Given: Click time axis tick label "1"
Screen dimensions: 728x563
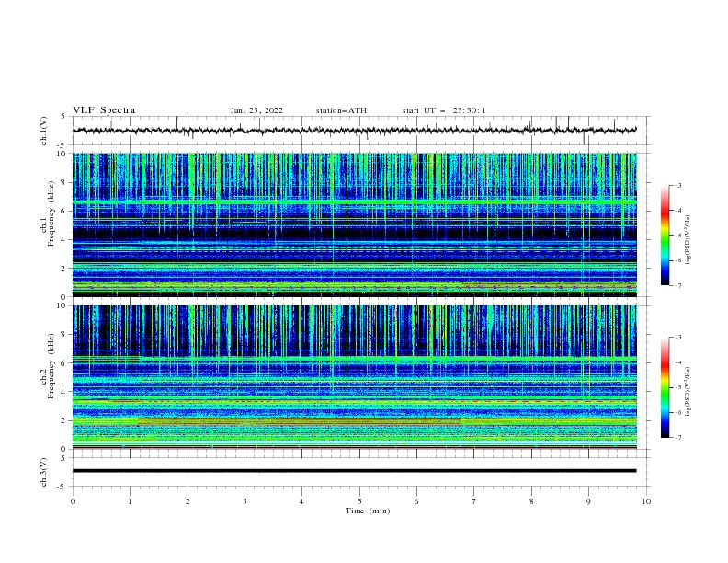Looking at the screenshot, I should coord(130,501).
